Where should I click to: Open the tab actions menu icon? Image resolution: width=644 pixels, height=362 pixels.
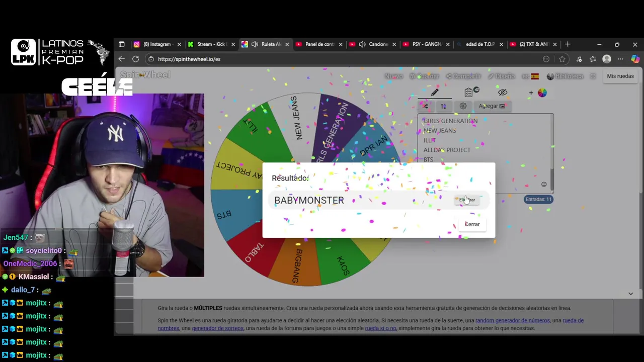pos(121,44)
